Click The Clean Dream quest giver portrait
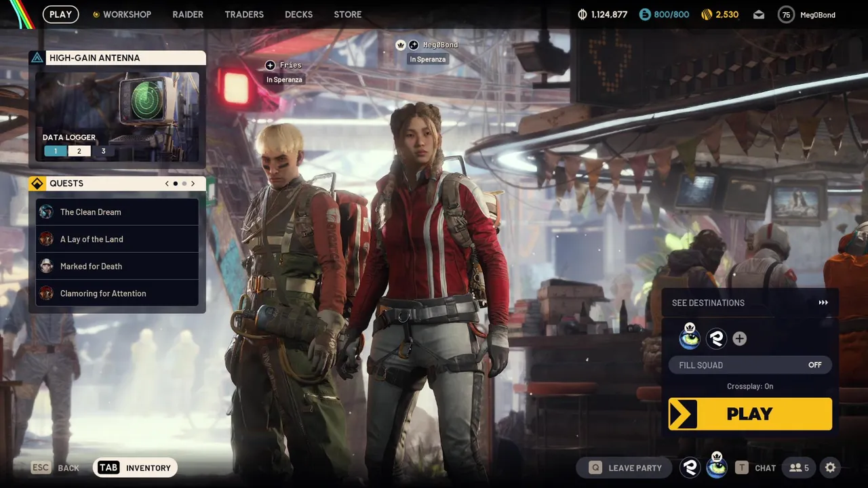This screenshot has width=868, height=488. (46, 211)
